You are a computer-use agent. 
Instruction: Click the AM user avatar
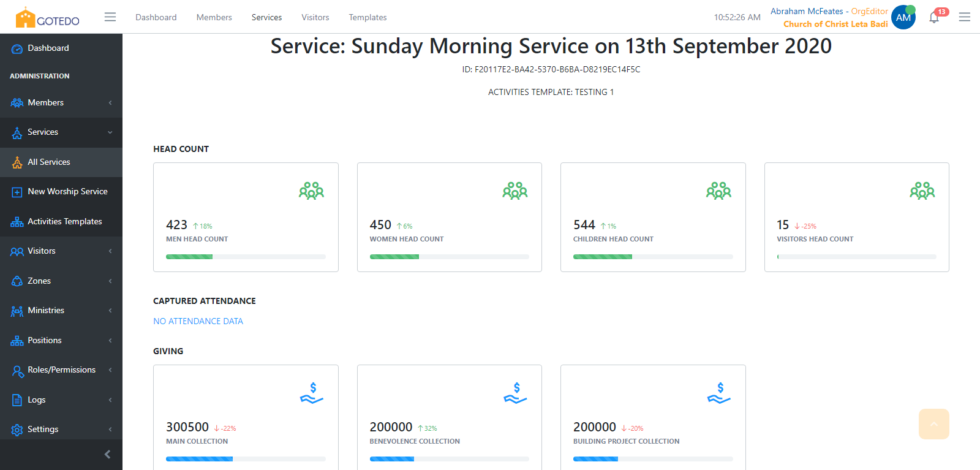pyautogui.click(x=903, y=18)
